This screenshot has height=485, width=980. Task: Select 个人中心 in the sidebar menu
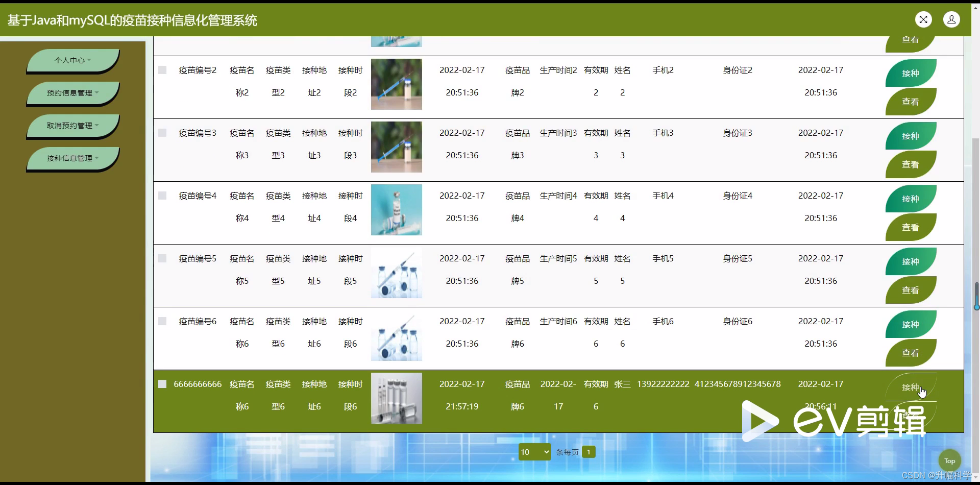[x=72, y=60]
